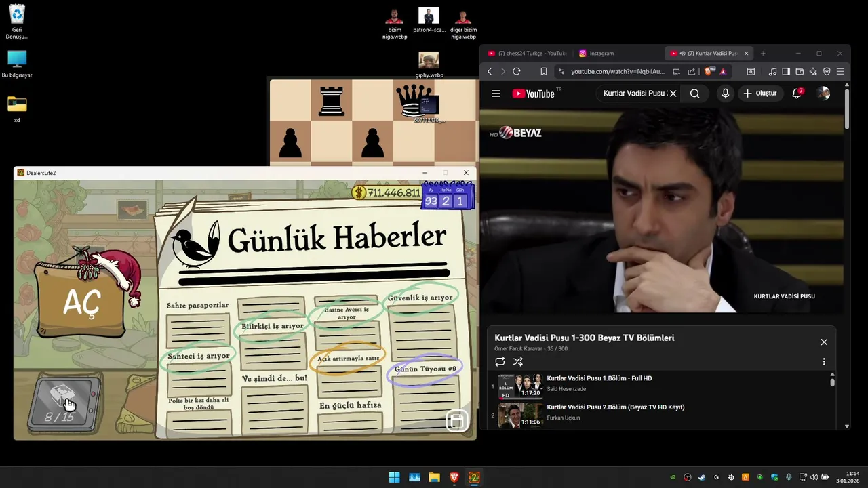
Task: Close the playlist panel with X
Action: click(x=824, y=342)
